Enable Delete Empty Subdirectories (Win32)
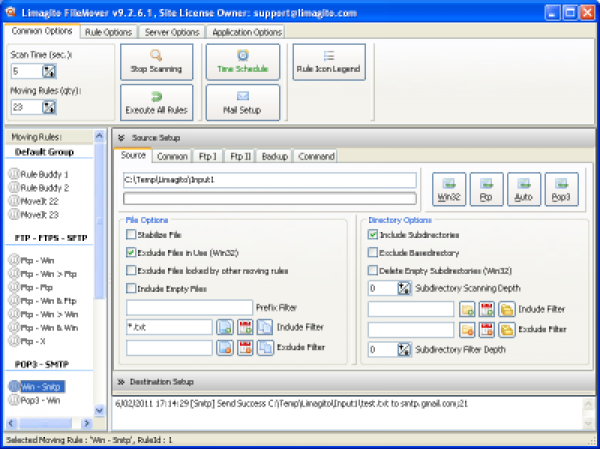The height and width of the screenshot is (449, 600). 373,270
